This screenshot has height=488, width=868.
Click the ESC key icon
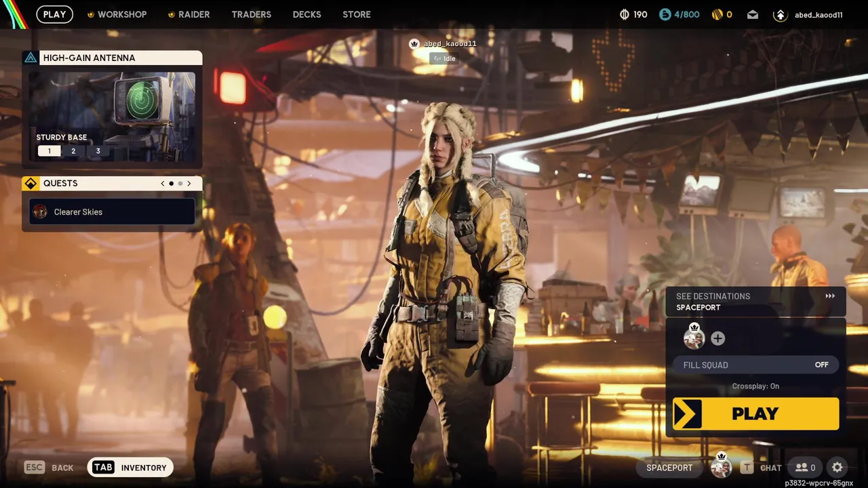35,467
